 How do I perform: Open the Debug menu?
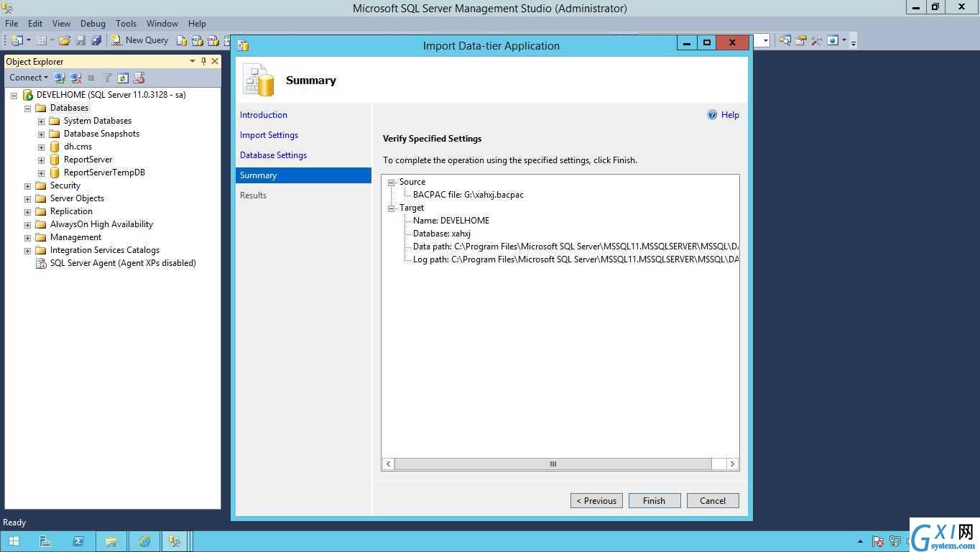click(93, 24)
